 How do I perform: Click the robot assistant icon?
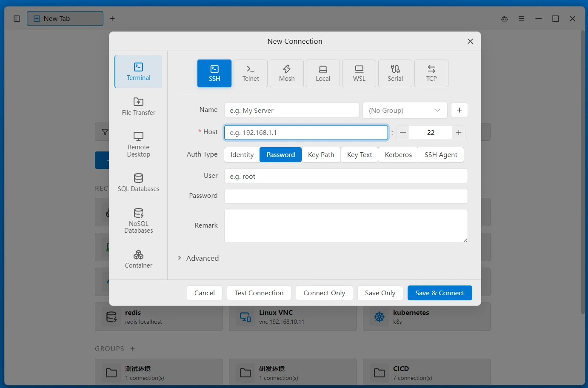(x=505, y=19)
